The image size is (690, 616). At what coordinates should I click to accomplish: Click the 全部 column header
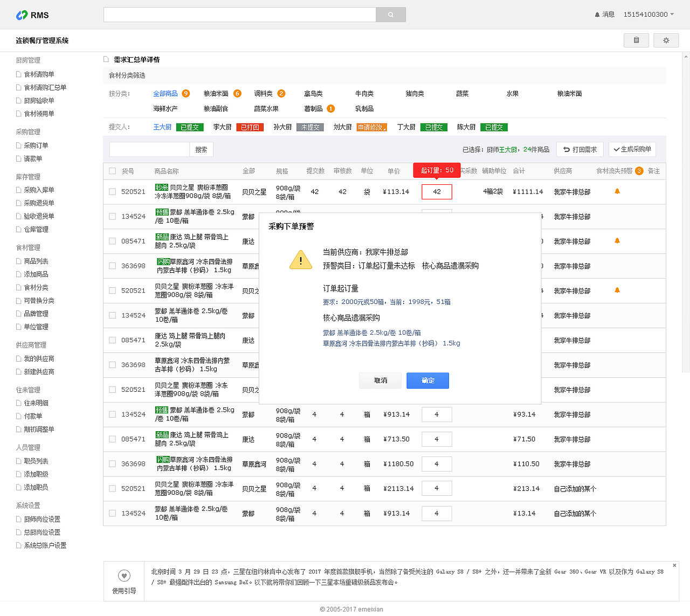pos(249,171)
